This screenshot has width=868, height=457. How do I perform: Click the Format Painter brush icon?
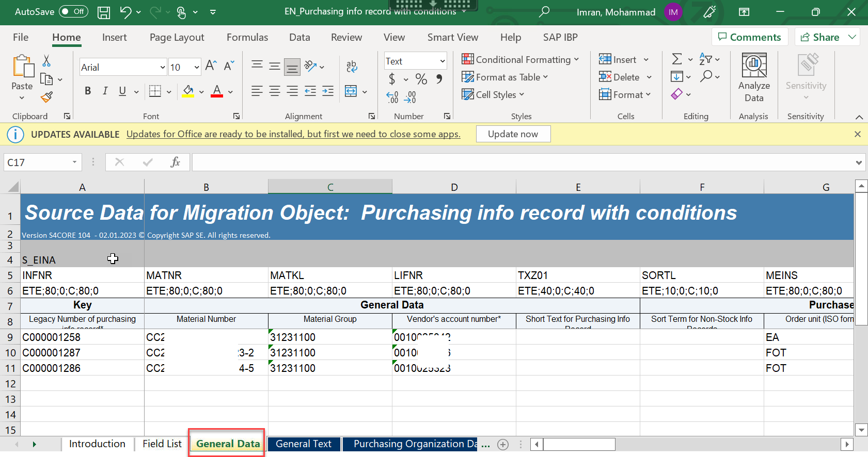[x=46, y=96]
